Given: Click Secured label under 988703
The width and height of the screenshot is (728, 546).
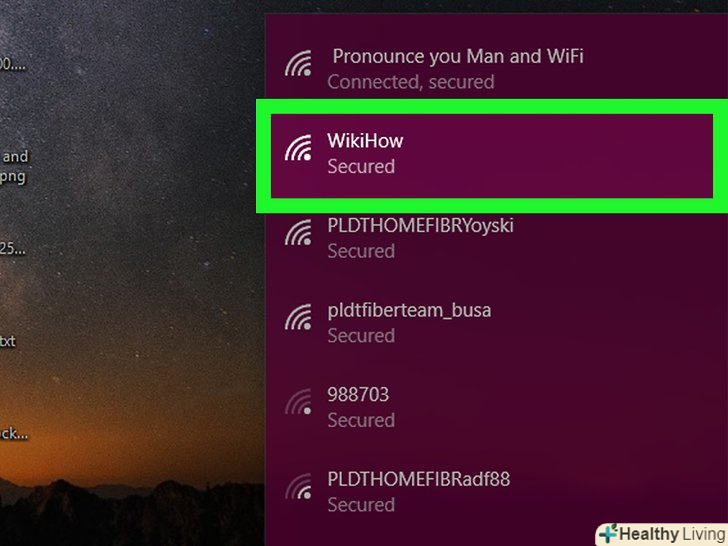Looking at the screenshot, I should [x=361, y=420].
